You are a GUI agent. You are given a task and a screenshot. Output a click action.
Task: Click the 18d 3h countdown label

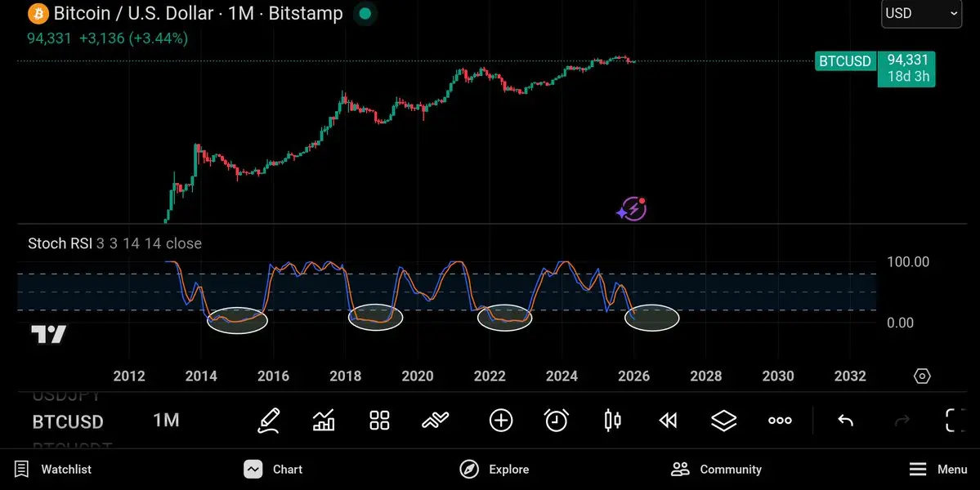pyautogui.click(x=908, y=77)
